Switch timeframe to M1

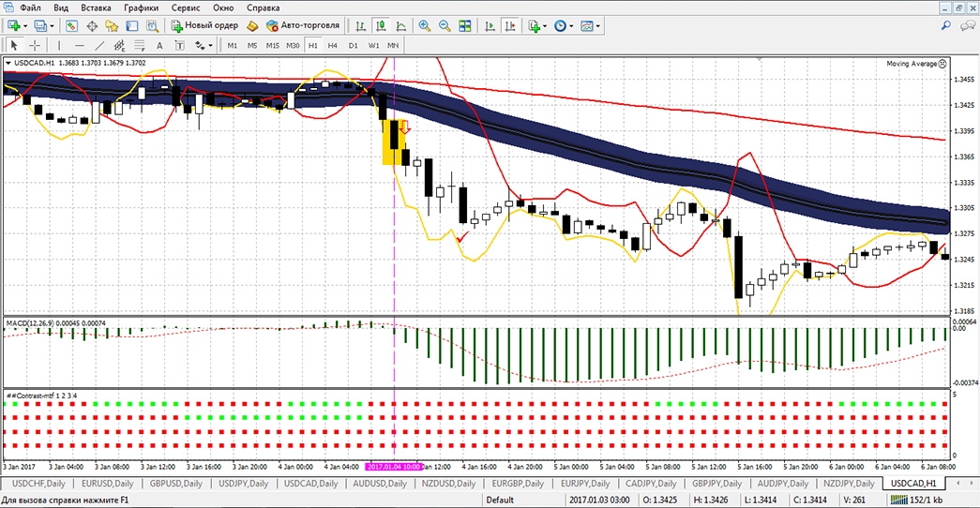point(233,45)
